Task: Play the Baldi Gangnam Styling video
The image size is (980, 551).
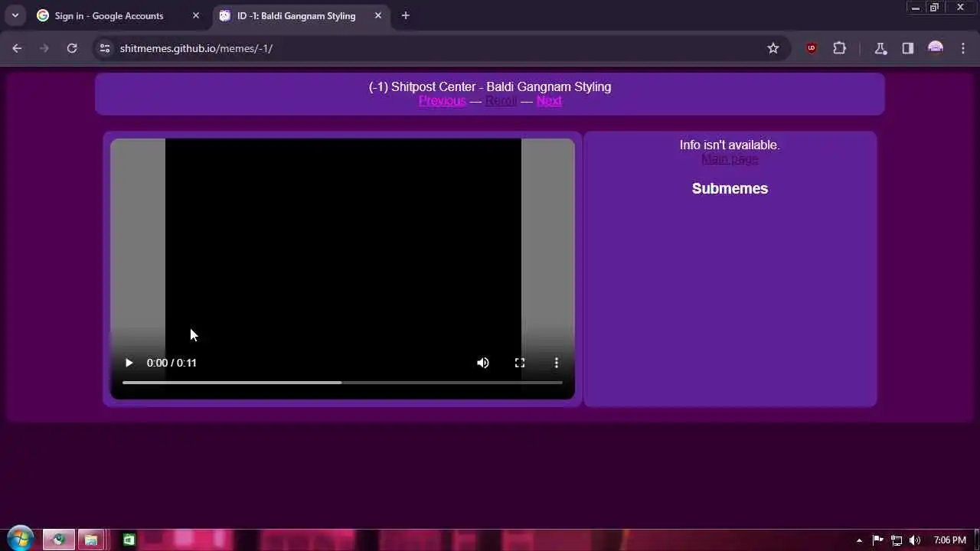Action: tap(129, 363)
